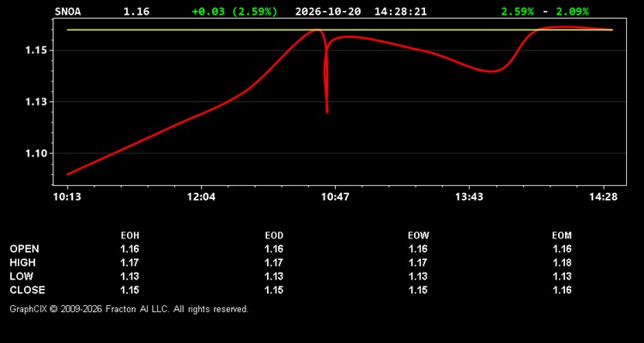Click the EOH column header
This screenshot has width=644, height=343.
(x=130, y=236)
